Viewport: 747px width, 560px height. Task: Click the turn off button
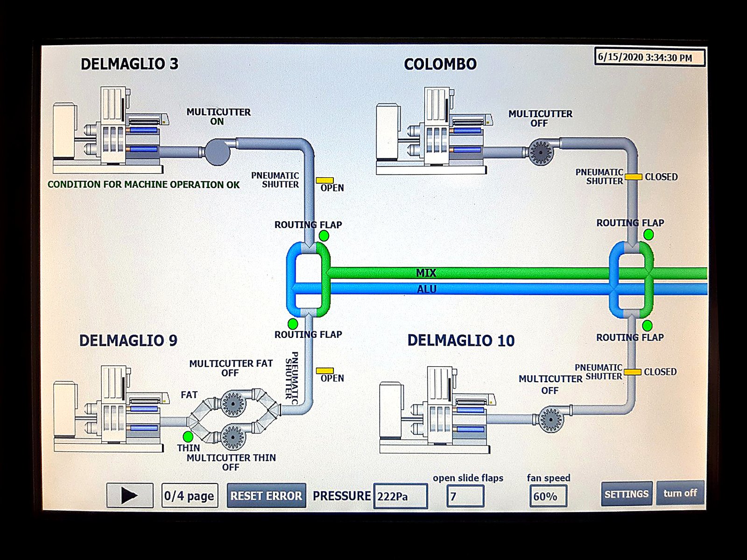click(x=680, y=493)
